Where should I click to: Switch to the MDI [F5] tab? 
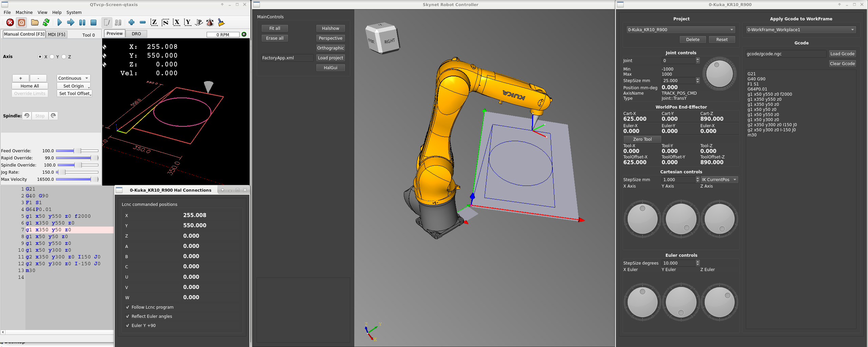[x=57, y=34]
